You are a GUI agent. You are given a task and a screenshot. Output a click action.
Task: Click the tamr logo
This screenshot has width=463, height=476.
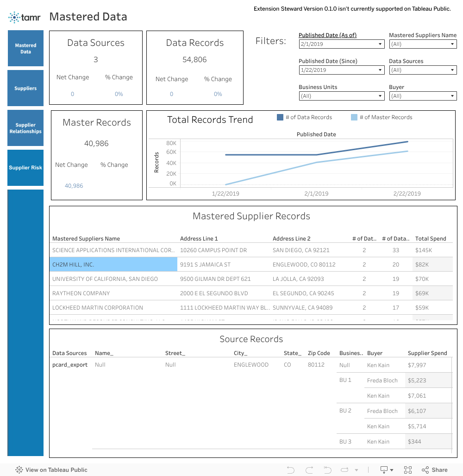[25, 17]
